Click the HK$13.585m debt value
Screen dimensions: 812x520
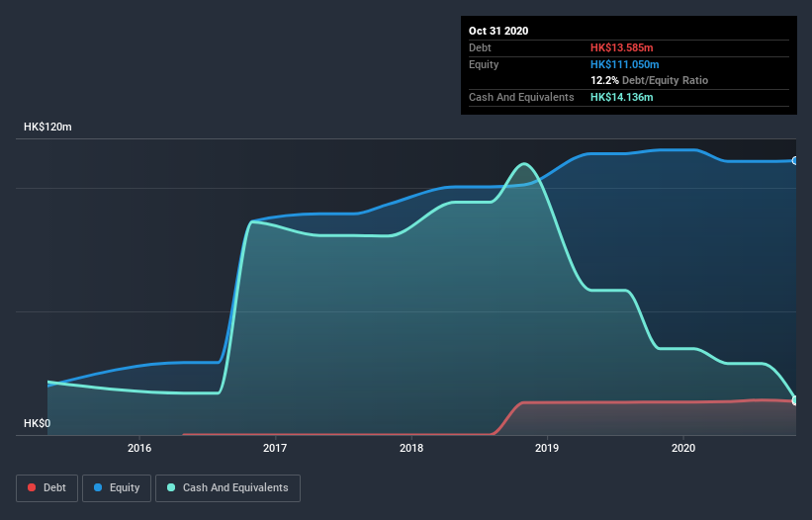coord(621,47)
